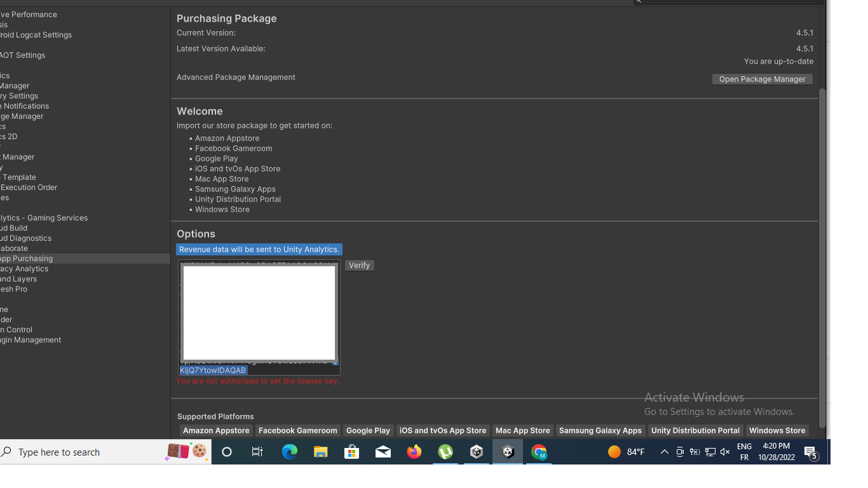Select Scene Template settings entry
Viewport: 868px width, 488px height.
[x=18, y=177]
